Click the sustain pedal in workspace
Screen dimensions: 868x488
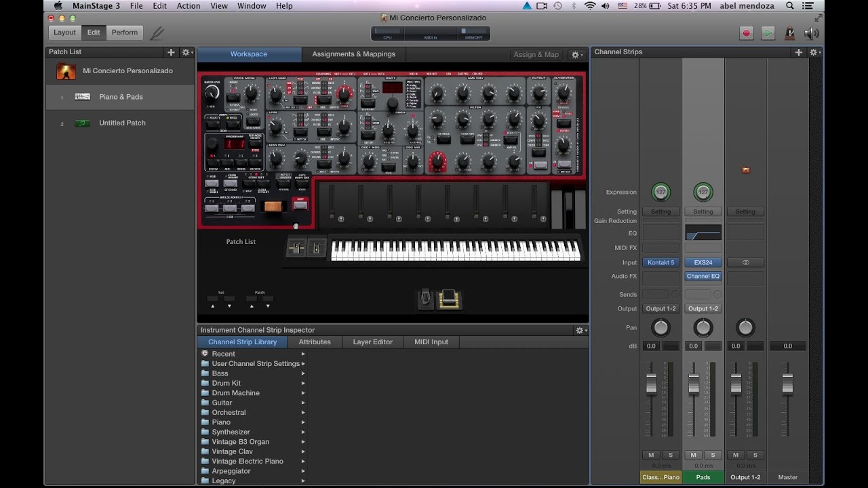[425, 299]
